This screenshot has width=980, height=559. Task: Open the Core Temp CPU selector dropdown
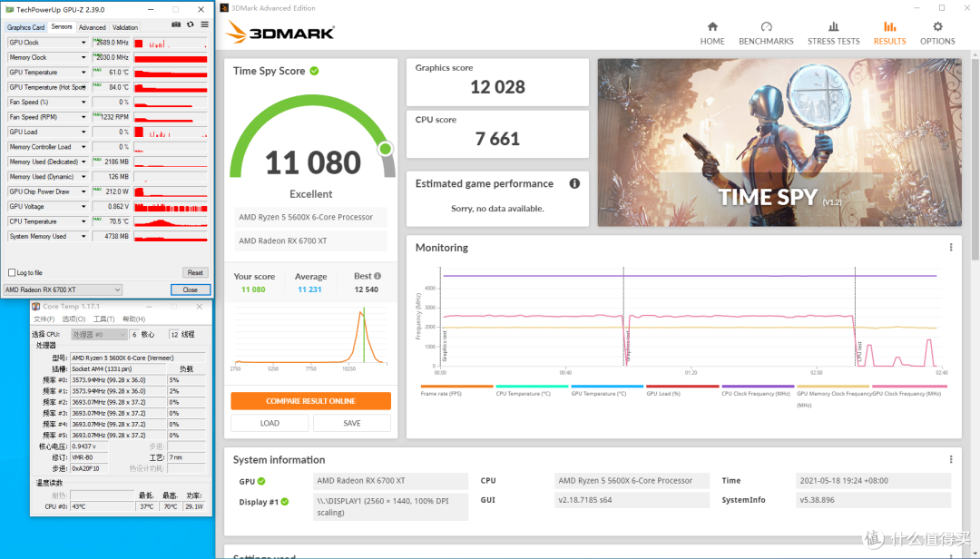[x=99, y=335]
